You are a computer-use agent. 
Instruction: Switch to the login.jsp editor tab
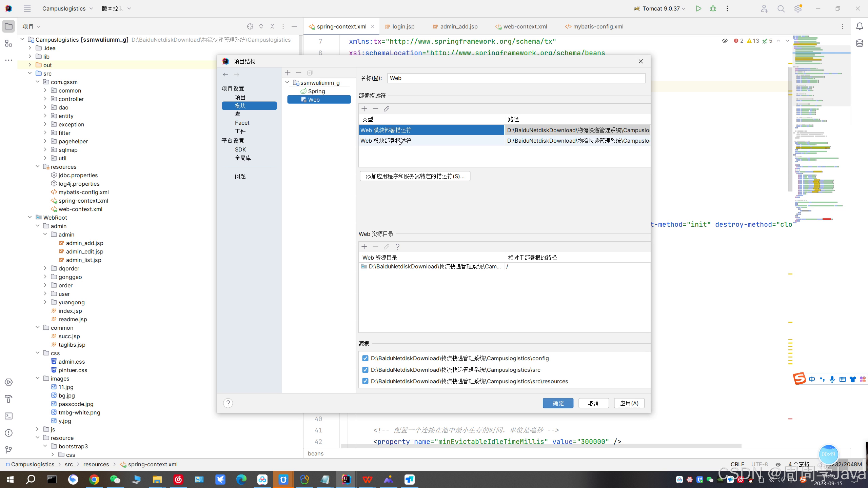pyautogui.click(x=403, y=26)
